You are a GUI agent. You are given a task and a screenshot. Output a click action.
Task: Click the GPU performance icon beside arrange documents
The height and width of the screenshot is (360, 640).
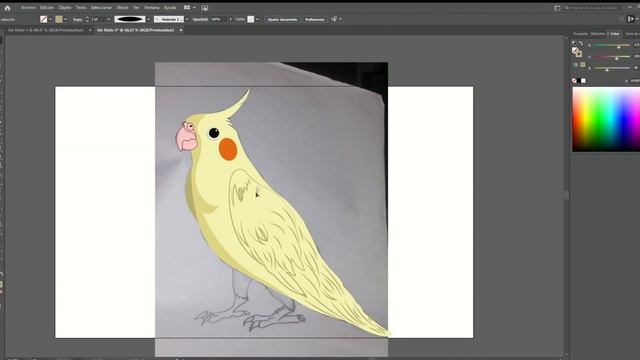pyautogui.click(x=205, y=7)
